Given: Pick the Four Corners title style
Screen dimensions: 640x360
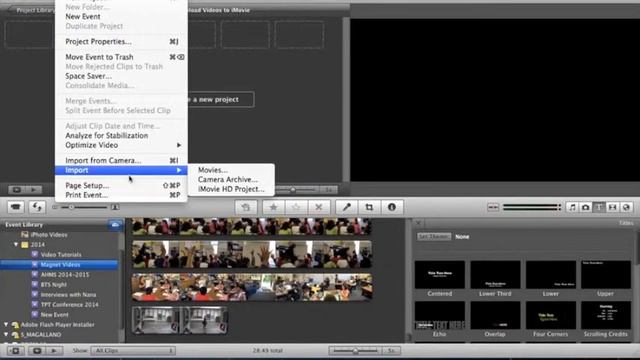Looking at the screenshot, I should [x=551, y=315].
